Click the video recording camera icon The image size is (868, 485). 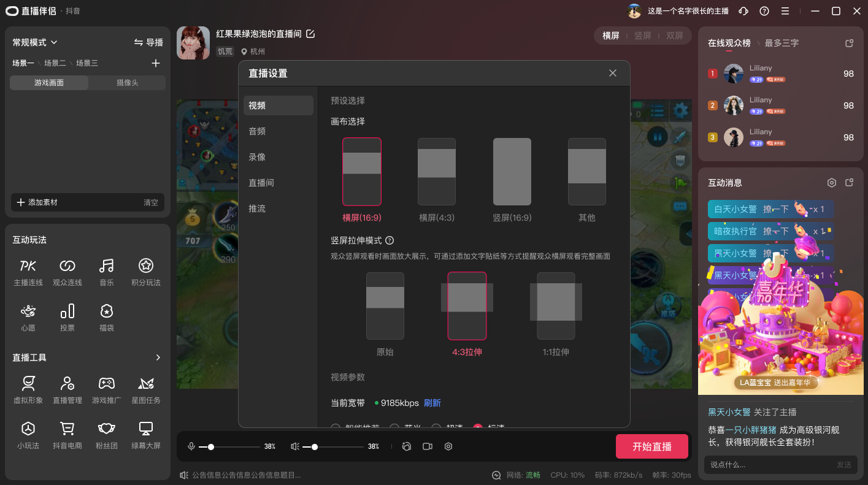click(x=428, y=446)
